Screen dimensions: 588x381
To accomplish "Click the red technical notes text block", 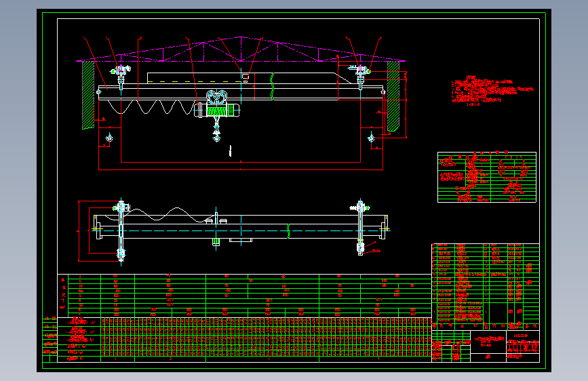I will (492, 90).
